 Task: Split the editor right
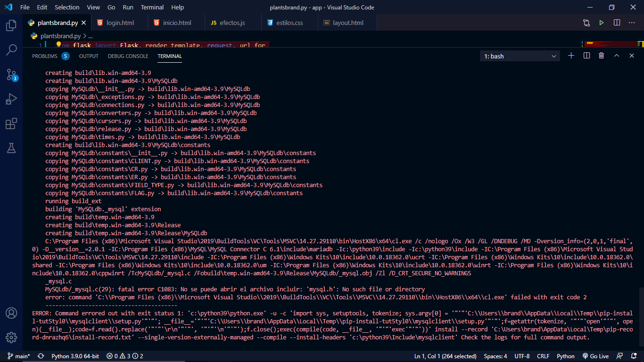point(617,23)
